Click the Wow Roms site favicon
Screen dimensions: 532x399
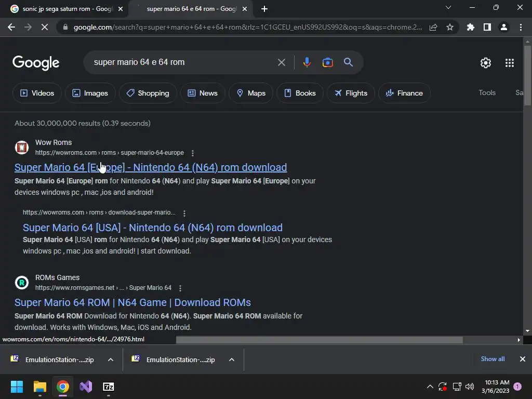point(22,148)
